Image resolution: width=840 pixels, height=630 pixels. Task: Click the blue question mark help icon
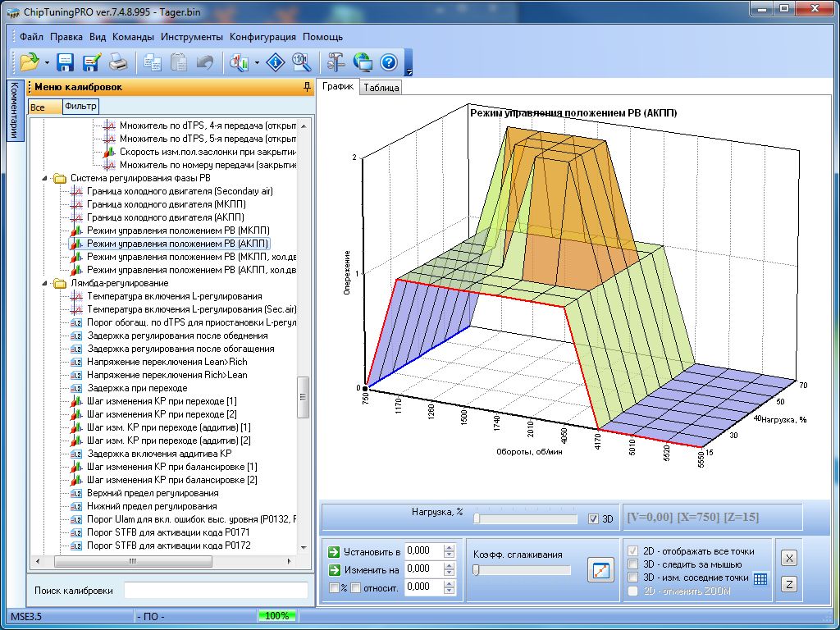point(389,62)
